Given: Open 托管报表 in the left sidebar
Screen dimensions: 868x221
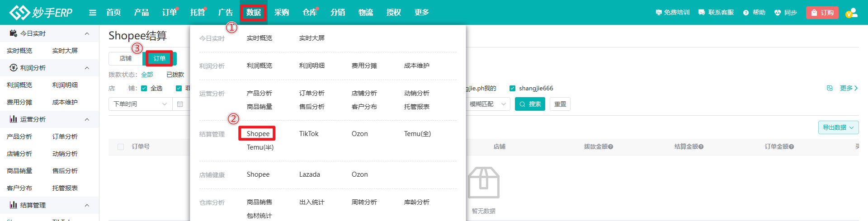Looking at the screenshot, I should (x=65, y=188).
